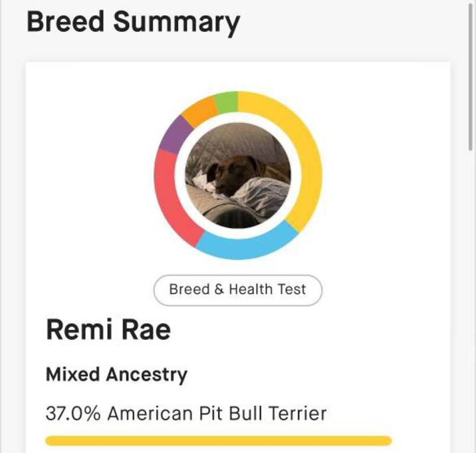The width and height of the screenshot is (476, 453).
Task: Click the Breed & Health Test badge
Action: [238, 290]
